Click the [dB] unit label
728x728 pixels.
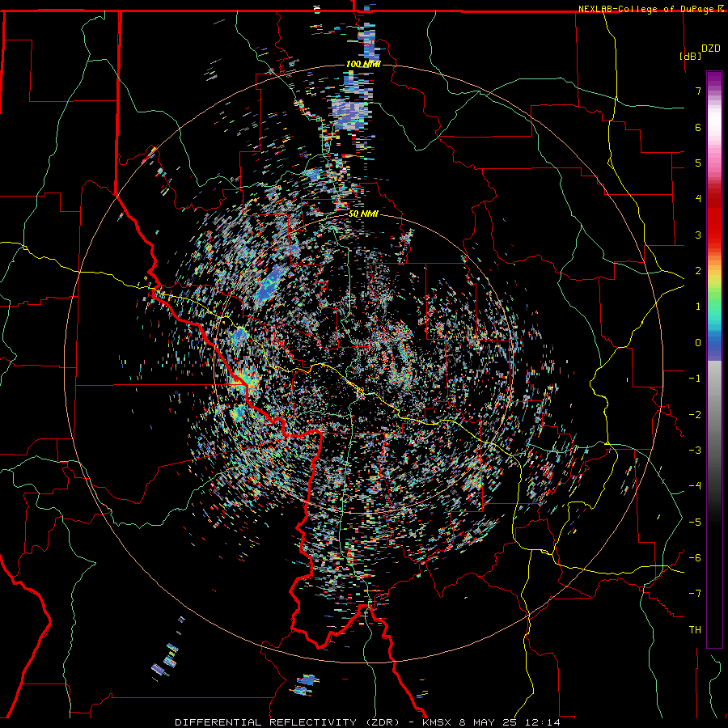pos(690,56)
